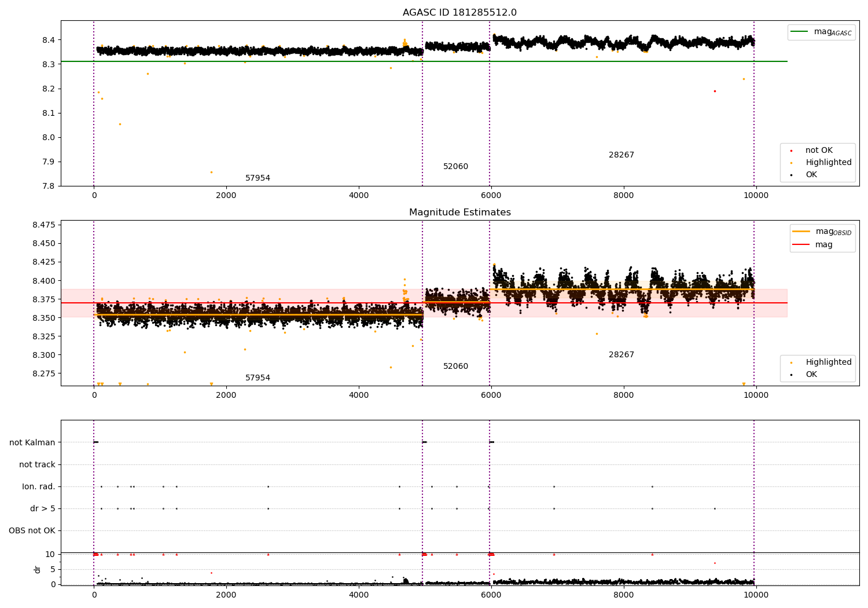Click the 'dr > 5' axis label
This screenshot has height=608, width=868.
(43, 509)
